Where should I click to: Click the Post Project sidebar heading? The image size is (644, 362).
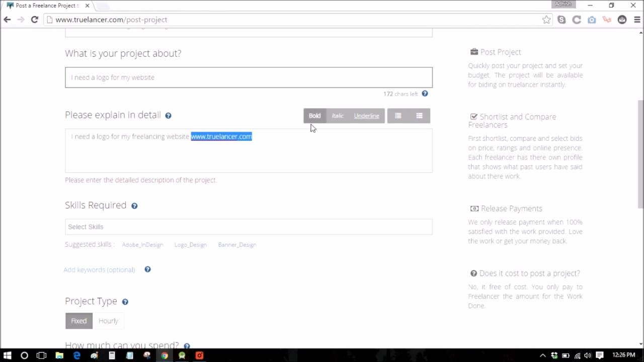496,52
